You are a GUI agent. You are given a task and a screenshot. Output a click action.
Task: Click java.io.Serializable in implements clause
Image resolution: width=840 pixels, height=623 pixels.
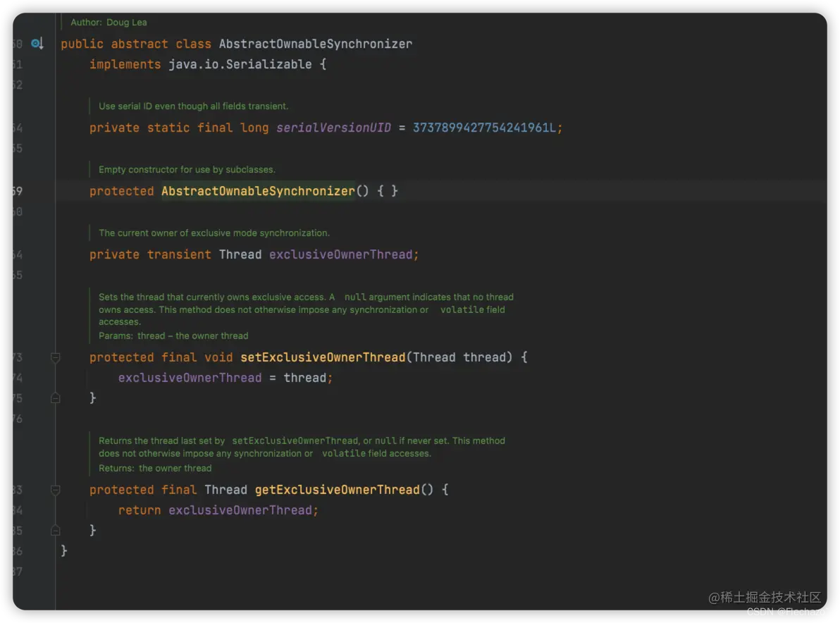[240, 64]
